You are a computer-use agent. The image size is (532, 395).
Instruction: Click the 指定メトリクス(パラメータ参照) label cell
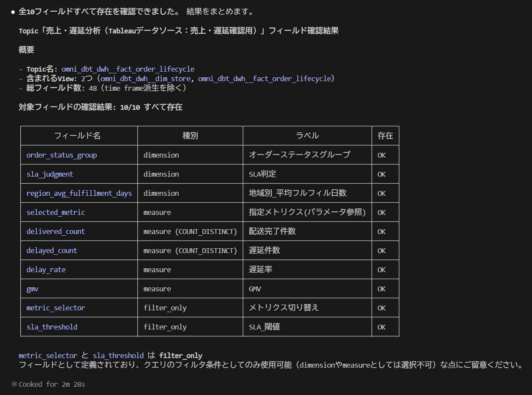click(307, 212)
